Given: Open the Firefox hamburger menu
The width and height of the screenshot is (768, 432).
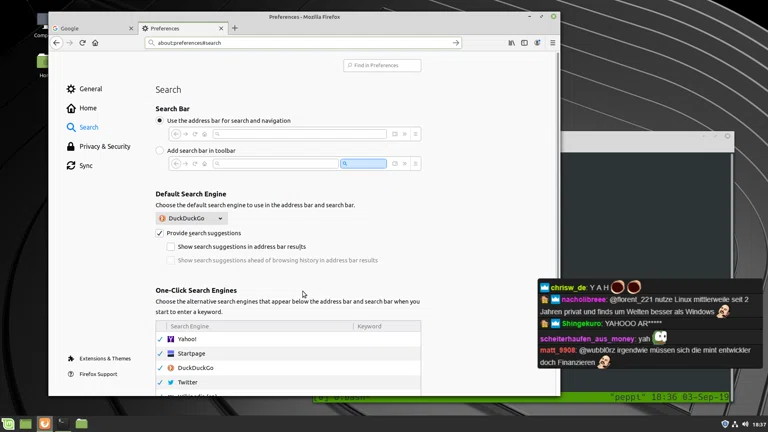Looking at the screenshot, I should (552, 43).
